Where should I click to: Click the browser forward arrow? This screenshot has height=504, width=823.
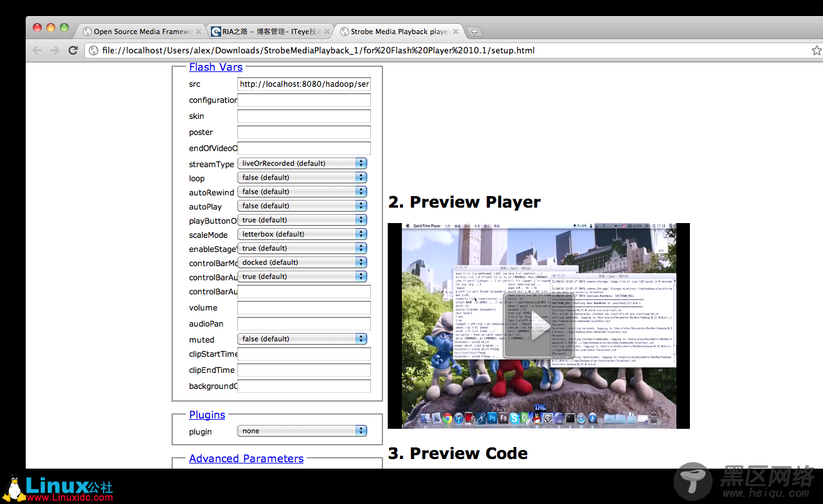(x=55, y=50)
